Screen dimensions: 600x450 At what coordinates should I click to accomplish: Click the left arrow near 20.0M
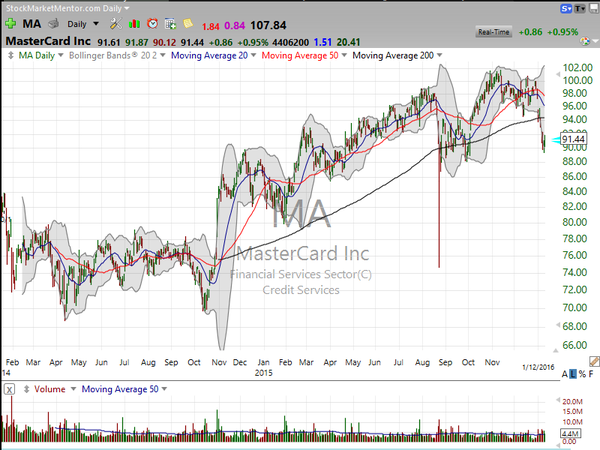click(x=558, y=400)
